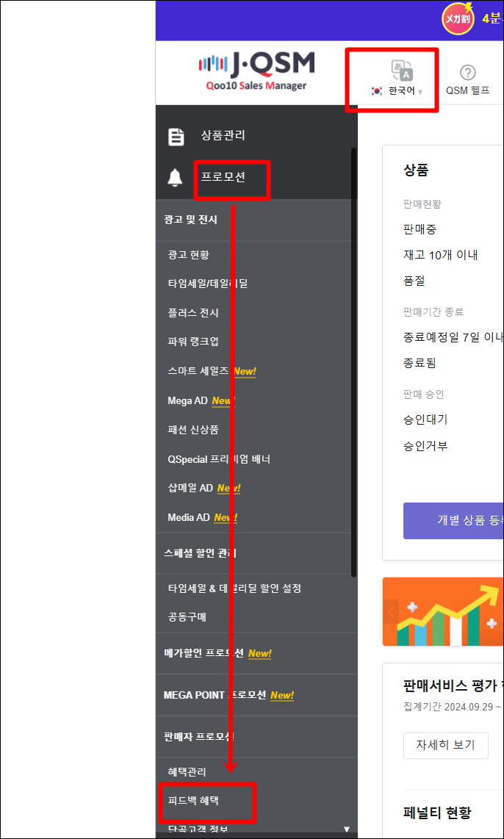Click 판매중 status row
Viewport: 504px width, 839px height.
coord(420,229)
